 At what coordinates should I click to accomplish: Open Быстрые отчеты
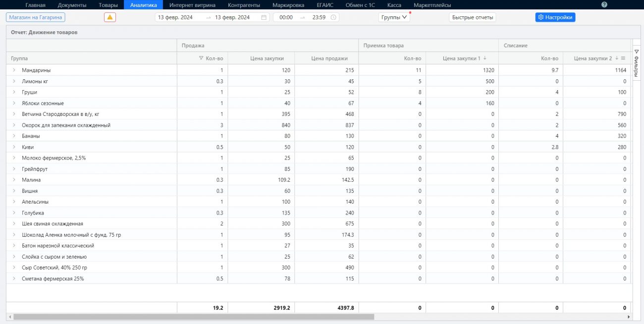[472, 17]
